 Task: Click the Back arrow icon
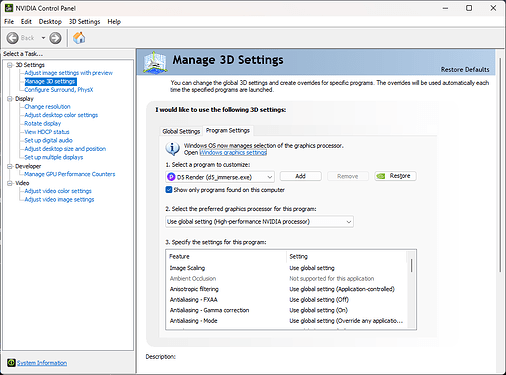click(x=13, y=38)
